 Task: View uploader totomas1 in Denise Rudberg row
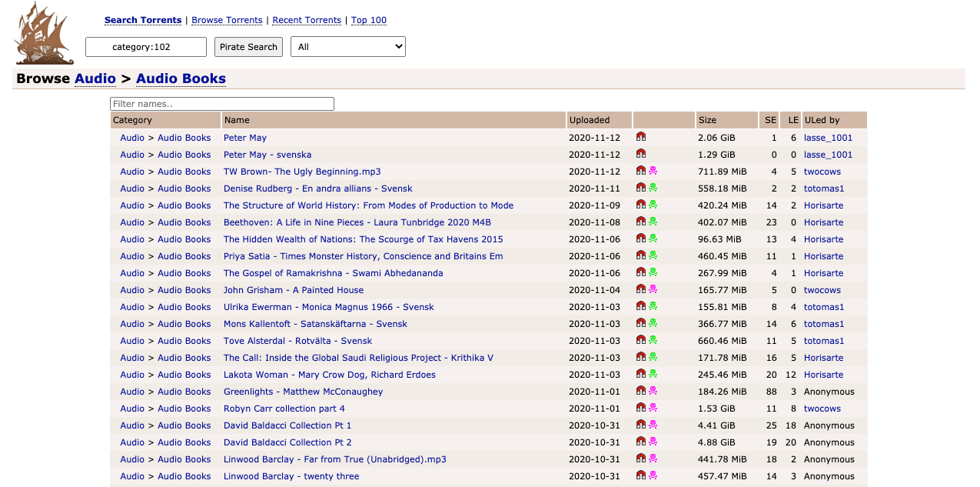click(x=824, y=188)
